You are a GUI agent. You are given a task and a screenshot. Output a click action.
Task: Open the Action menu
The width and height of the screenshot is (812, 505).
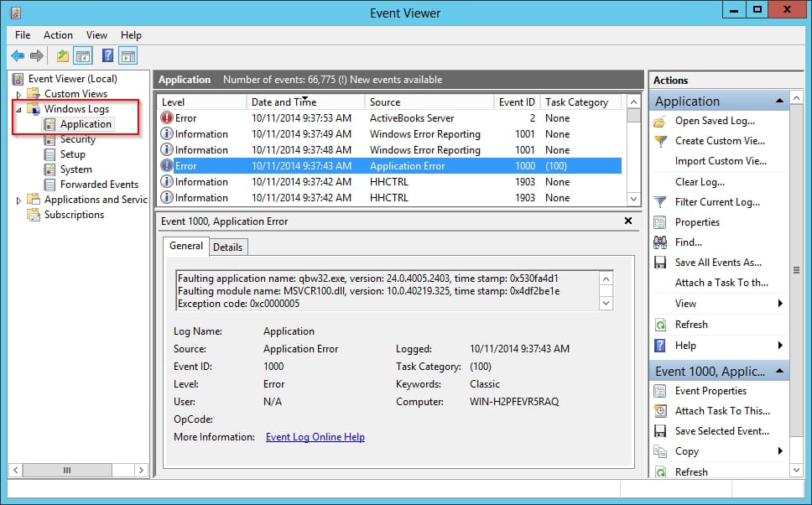pos(58,35)
